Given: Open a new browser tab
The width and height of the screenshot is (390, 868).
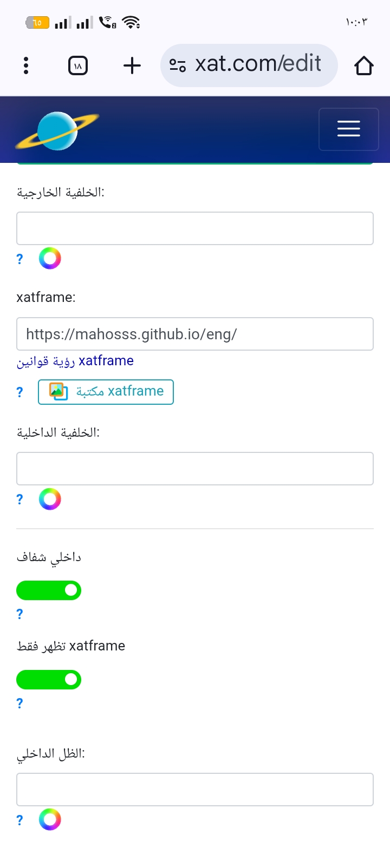Looking at the screenshot, I should (132, 66).
